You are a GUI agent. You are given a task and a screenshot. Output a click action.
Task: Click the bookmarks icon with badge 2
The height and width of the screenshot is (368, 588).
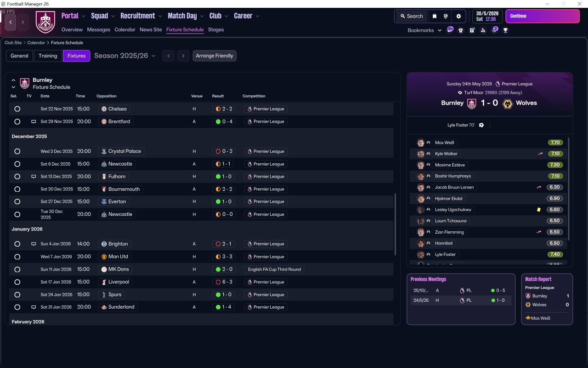495,30
